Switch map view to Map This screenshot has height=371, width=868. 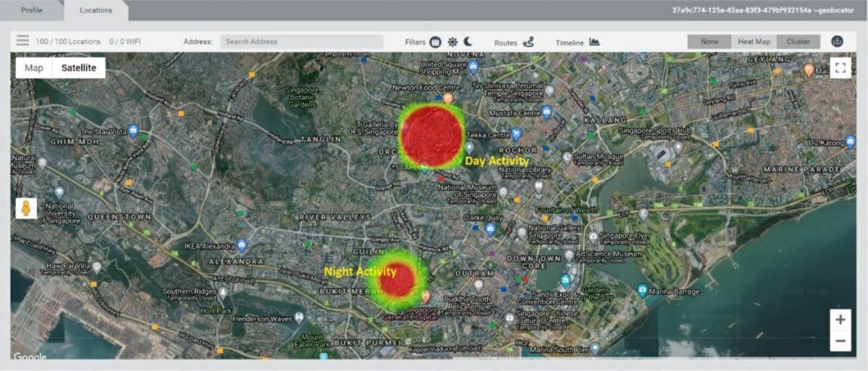coord(34,68)
